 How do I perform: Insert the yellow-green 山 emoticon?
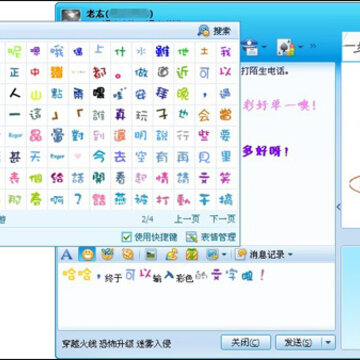[x=36, y=94]
